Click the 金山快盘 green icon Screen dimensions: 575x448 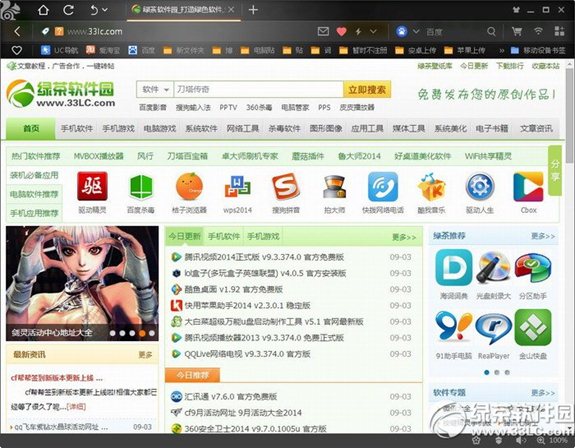[x=533, y=327]
